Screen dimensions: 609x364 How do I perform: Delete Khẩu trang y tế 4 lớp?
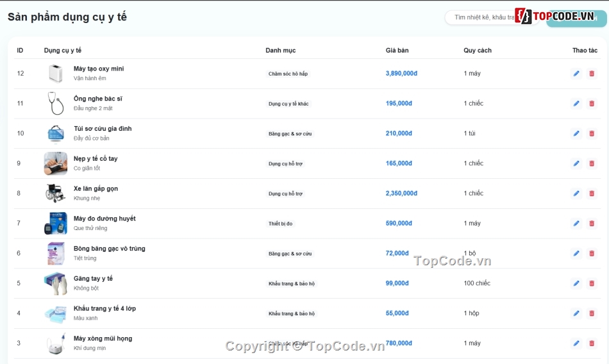pyautogui.click(x=592, y=313)
